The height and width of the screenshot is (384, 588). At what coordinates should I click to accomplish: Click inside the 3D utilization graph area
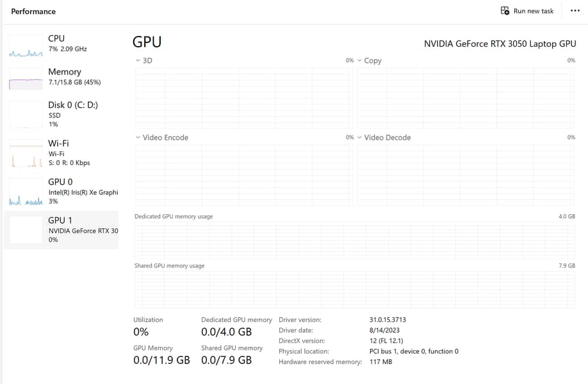tap(243, 97)
